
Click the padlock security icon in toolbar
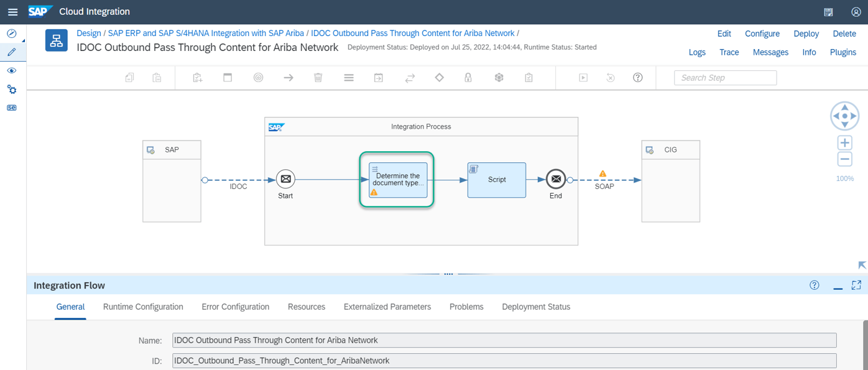(x=468, y=78)
